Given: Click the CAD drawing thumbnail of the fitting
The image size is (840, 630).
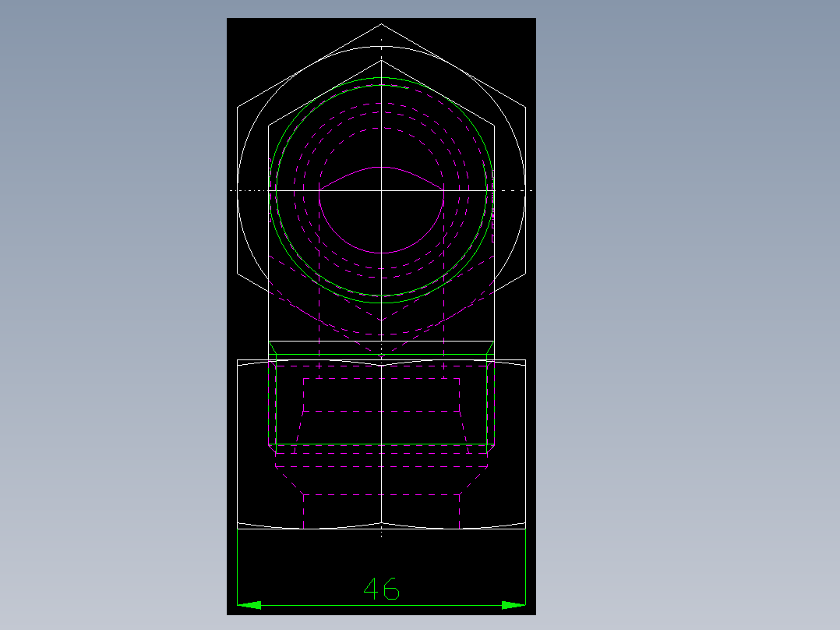Looking at the screenshot, I should pyautogui.click(x=382, y=317).
